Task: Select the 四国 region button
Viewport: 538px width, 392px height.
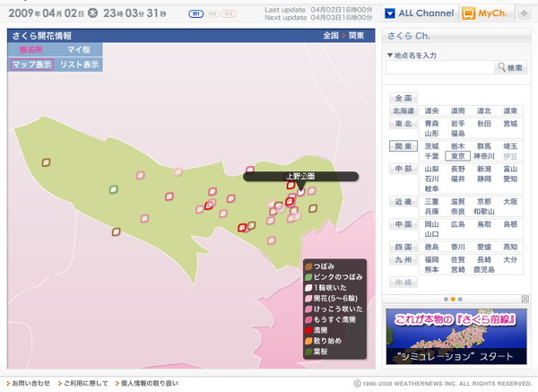Action: pos(403,247)
